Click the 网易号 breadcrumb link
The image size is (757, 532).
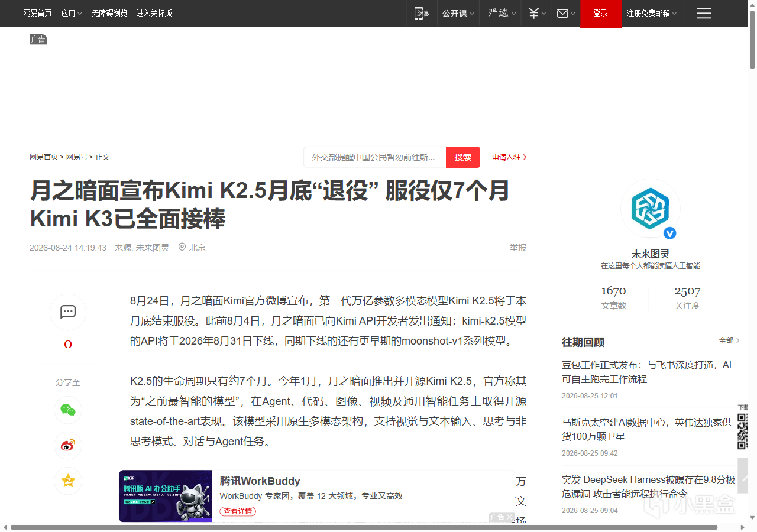(x=77, y=157)
